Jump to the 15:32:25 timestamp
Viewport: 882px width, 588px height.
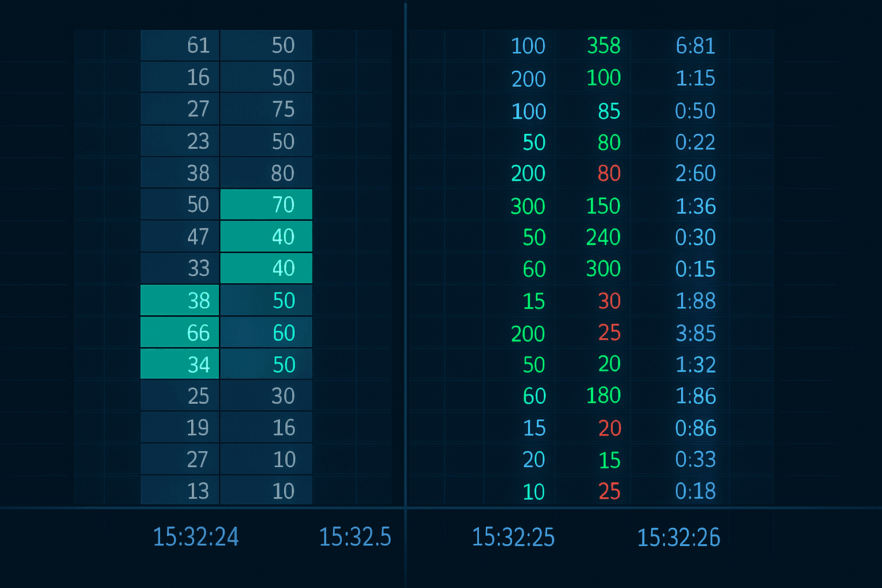pyautogui.click(x=513, y=537)
